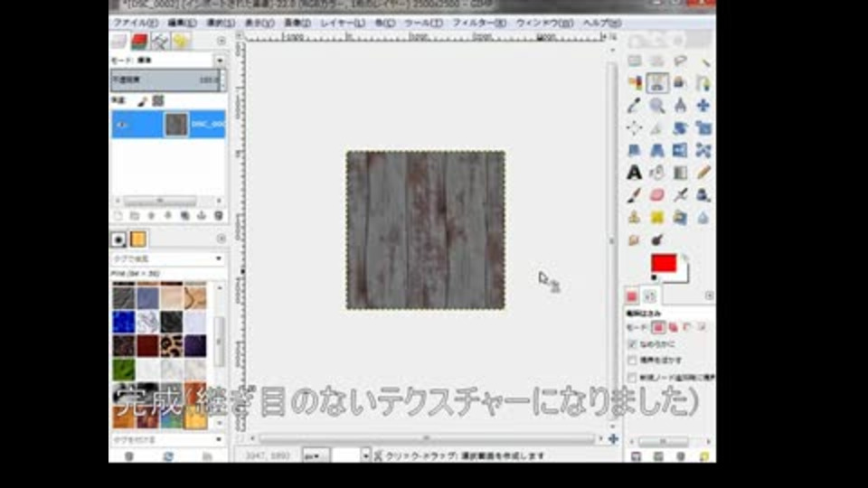This screenshot has height=488, width=868.
Task: Create a new layer button
Action: (x=118, y=216)
